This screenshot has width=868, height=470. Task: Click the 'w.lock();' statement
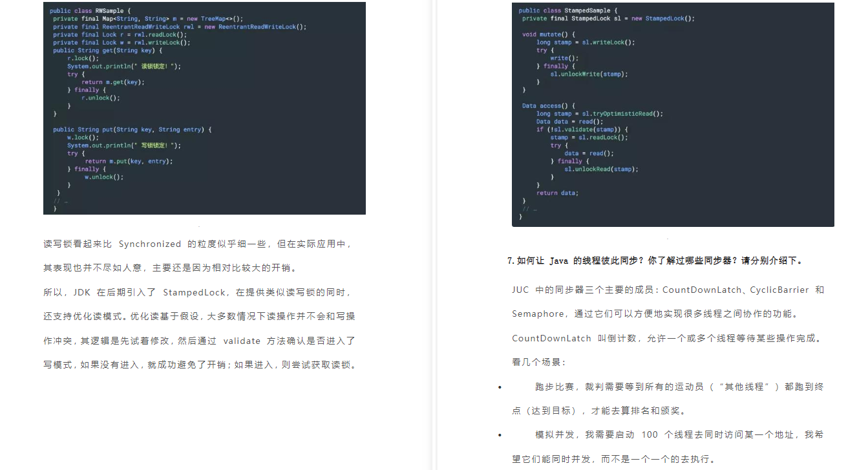[83, 137]
